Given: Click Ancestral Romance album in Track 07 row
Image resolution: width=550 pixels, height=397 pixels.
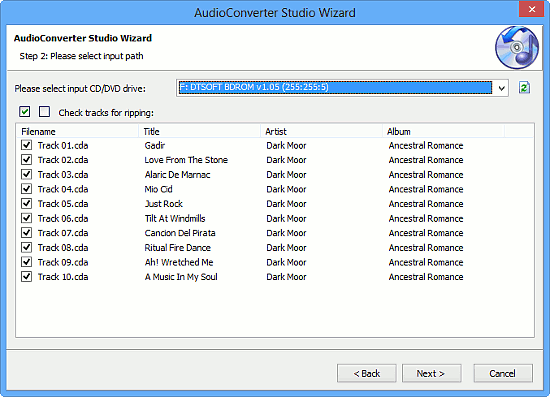Looking at the screenshot, I should click(x=426, y=233).
